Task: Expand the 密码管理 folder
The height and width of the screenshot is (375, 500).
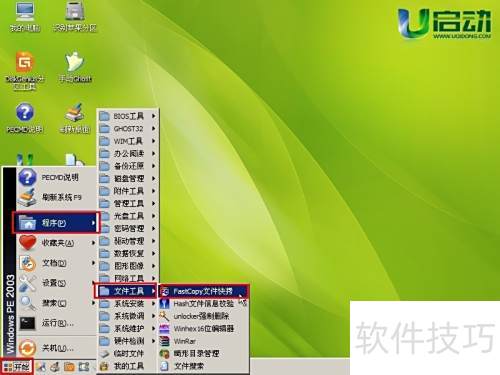Action: click(x=127, y=228)
